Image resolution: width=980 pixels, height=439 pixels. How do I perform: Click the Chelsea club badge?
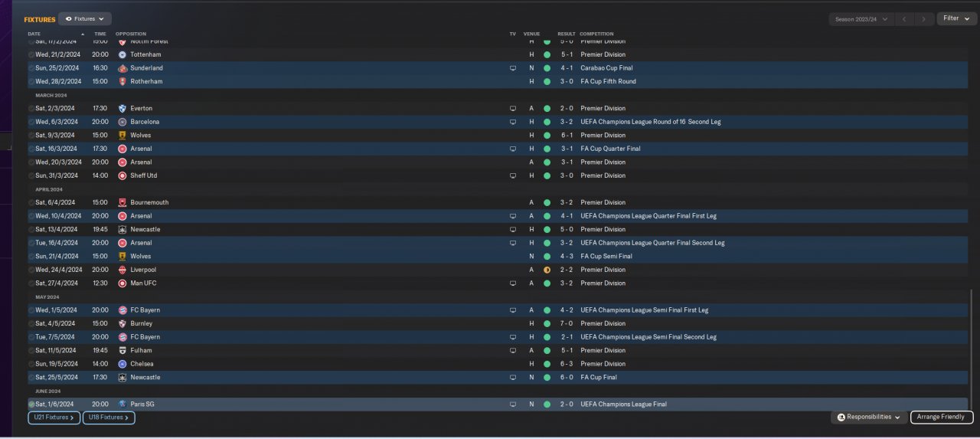click(122, 364)
